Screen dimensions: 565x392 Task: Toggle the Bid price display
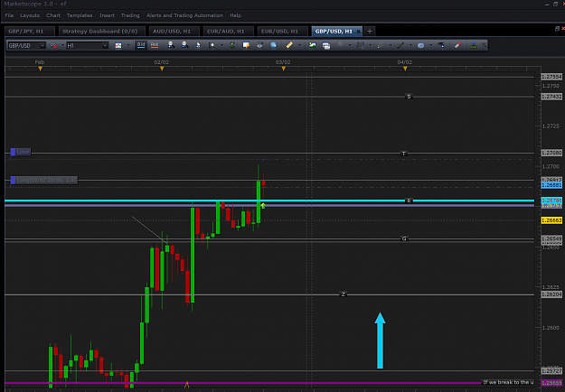pyautogui.click(x=141, y=45)
